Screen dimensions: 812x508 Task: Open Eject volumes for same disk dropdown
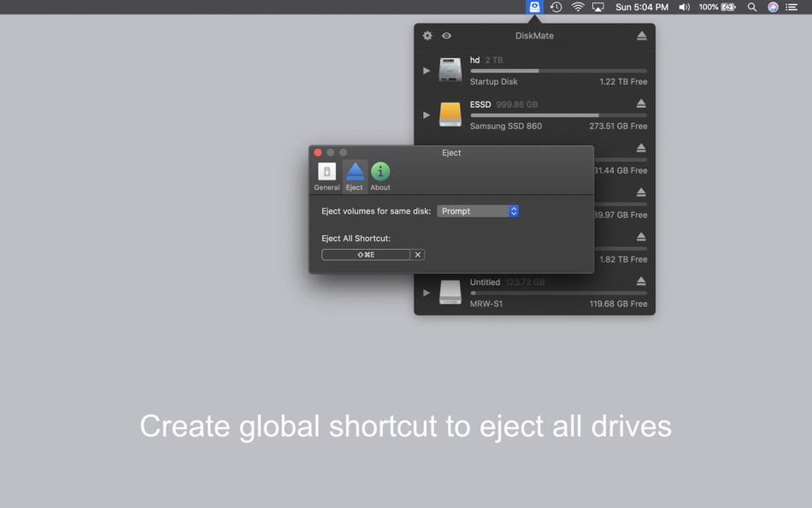pyautogui.click(x=478, y=211)
